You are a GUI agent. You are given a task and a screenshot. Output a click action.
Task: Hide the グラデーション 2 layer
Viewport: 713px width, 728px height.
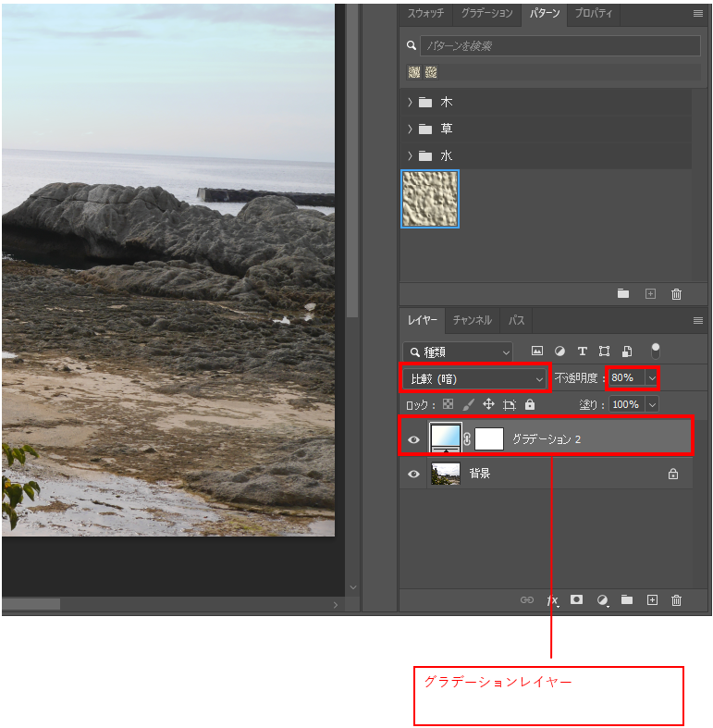(x=413, y=439)
